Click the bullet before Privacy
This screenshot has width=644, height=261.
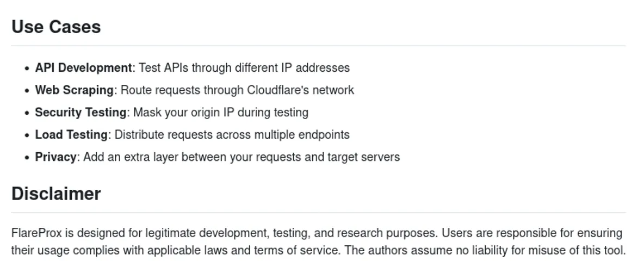pyautogui.click(x=27, y=158)
